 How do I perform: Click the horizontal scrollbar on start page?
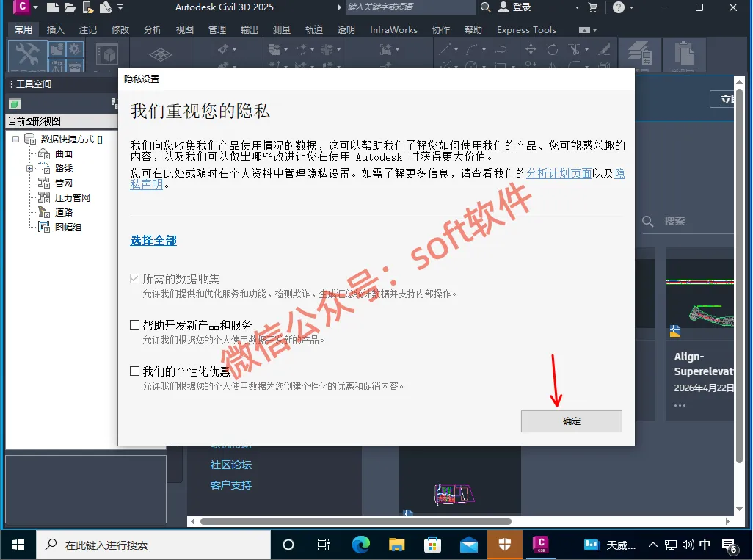point(356,521)
